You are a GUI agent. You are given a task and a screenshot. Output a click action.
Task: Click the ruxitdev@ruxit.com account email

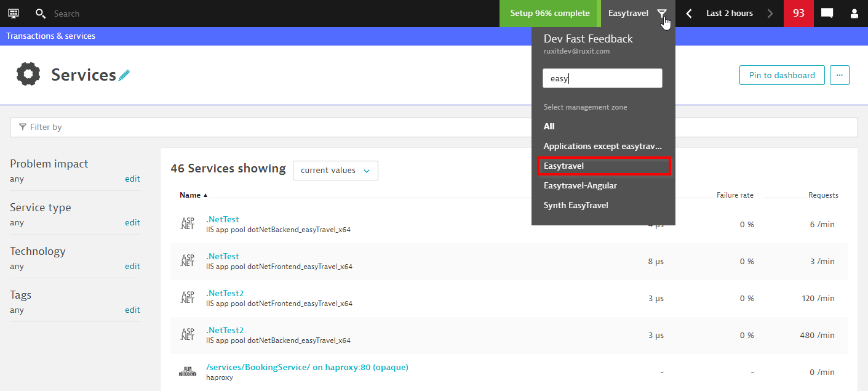point(576,51)
